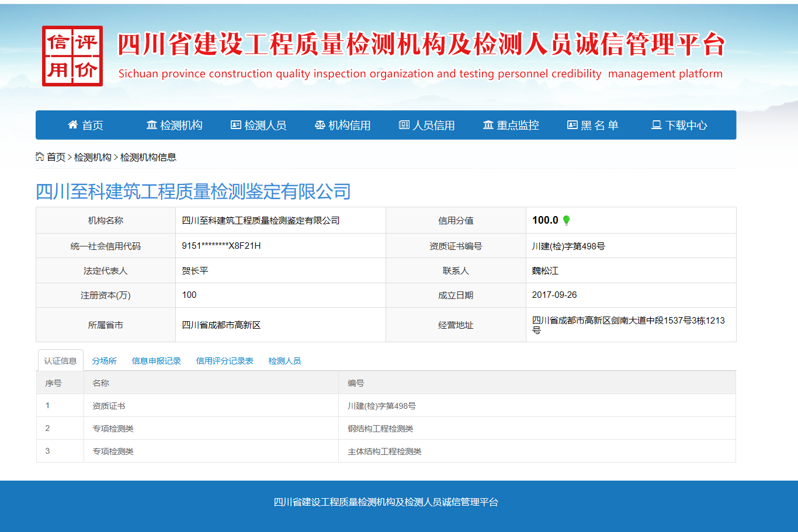This screenshot has height=532, width=798.
Task: Click the green credit score indicator bulb
Action: tap(566, 220)
